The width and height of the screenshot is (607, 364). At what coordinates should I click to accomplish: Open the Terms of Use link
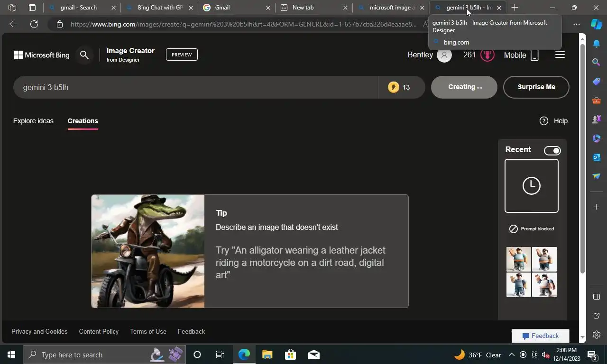(x=148, y=331)
